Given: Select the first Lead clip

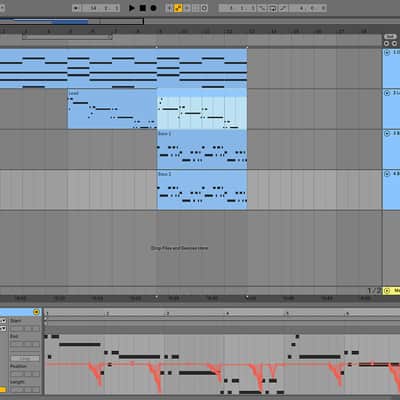Looking at the screenshot, I should (112, 109).
